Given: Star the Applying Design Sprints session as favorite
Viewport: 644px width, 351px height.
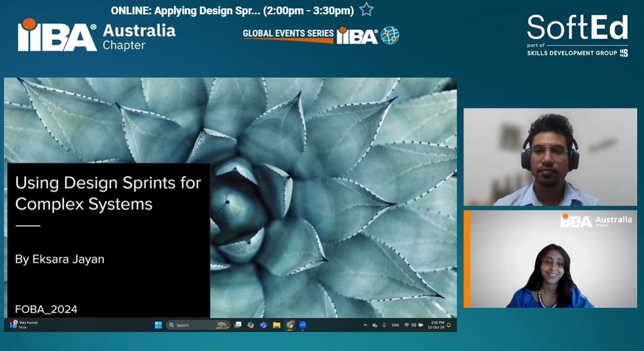Looking at the screenshot, I should pos(366,10).
